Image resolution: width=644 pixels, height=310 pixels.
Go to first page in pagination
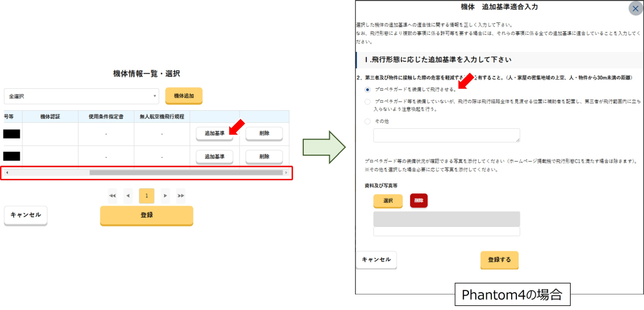tap(112, 196)
